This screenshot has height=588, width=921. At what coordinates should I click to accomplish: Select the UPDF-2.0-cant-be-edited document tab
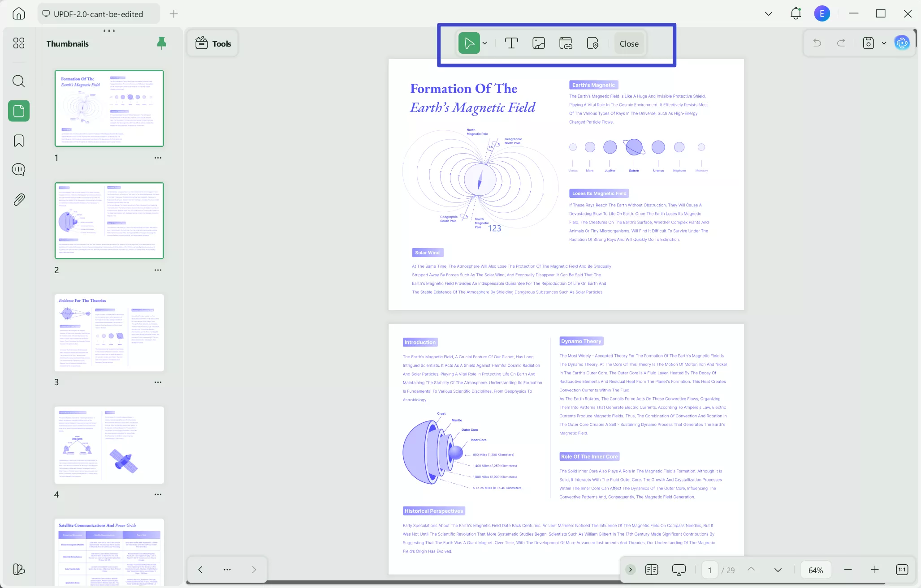pyautogui.click(x=98, y=14)
